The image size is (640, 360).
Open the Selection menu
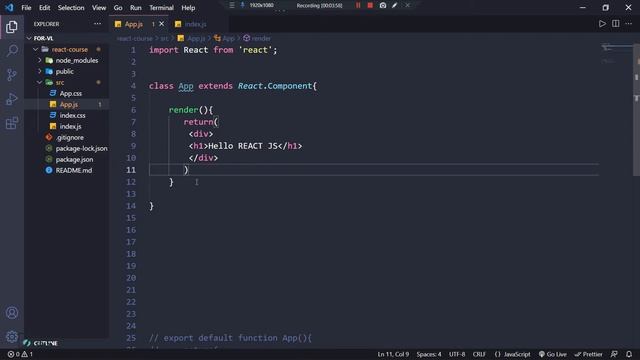(x=71, y=8)
